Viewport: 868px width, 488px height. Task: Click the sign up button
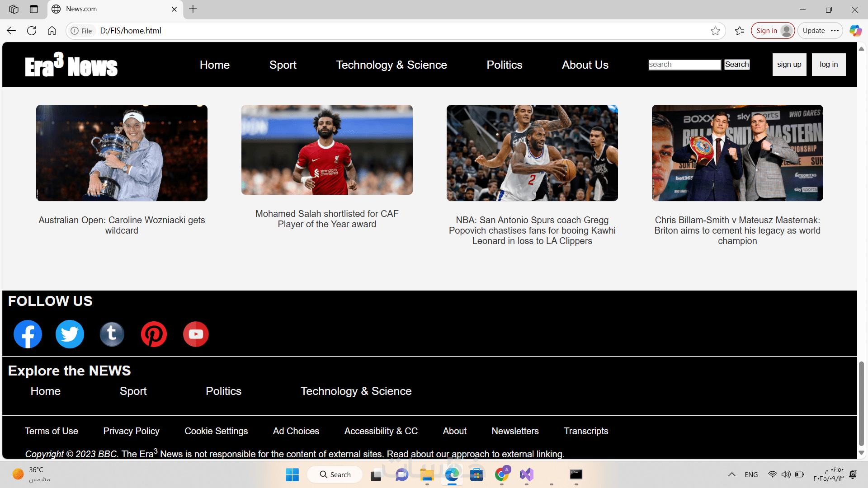click(x=789, y=64)
